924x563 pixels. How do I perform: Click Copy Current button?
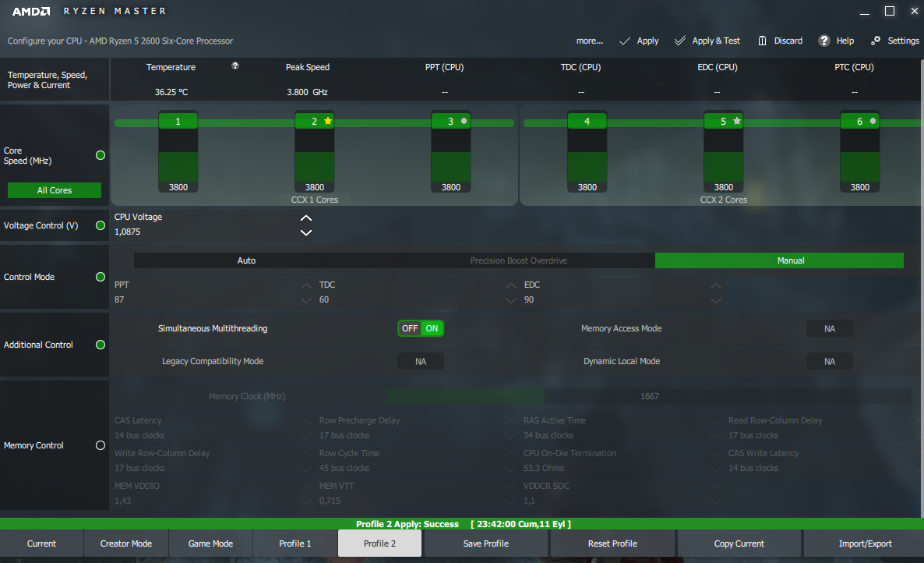(x=739, y=544)
